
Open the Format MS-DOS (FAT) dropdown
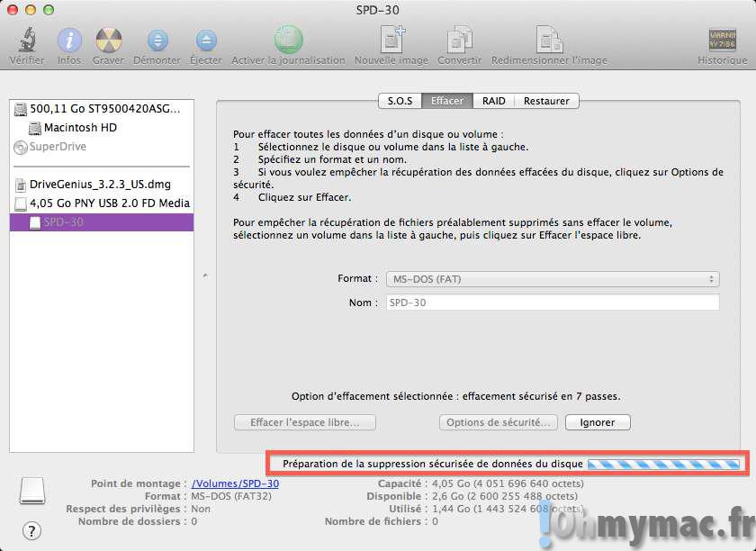coord(552,279)
